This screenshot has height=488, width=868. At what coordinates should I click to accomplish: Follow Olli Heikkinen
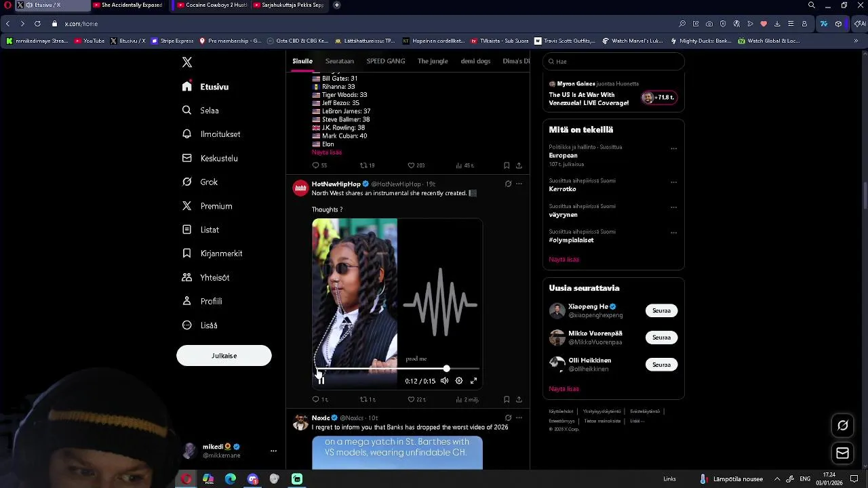[x=661, y=365]
